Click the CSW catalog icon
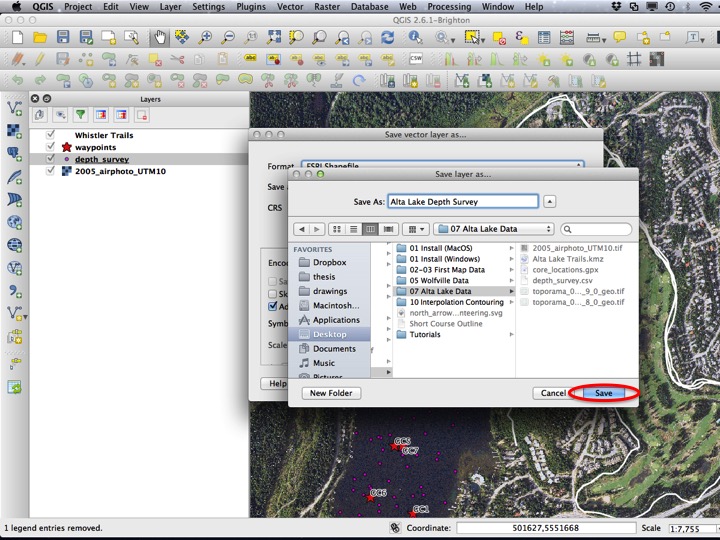The width and height of the screenshot is (720, 540). tap(416, 58)
